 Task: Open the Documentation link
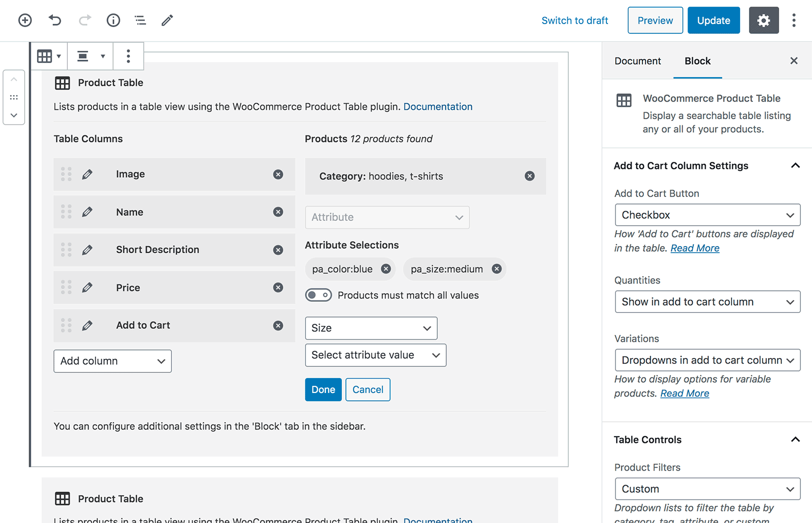click(x=437, y=107)
